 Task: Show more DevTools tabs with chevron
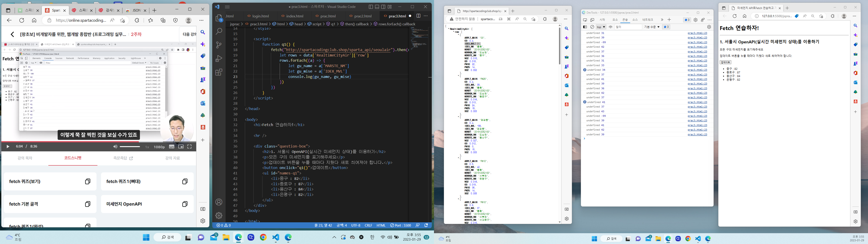click(662, 20)
